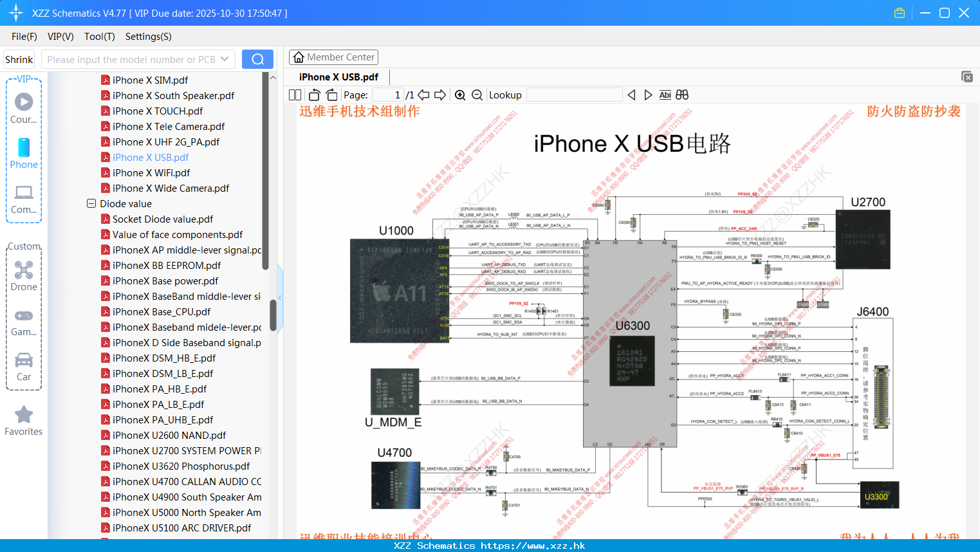Rotate page counterclockwise

click(314, 95)
